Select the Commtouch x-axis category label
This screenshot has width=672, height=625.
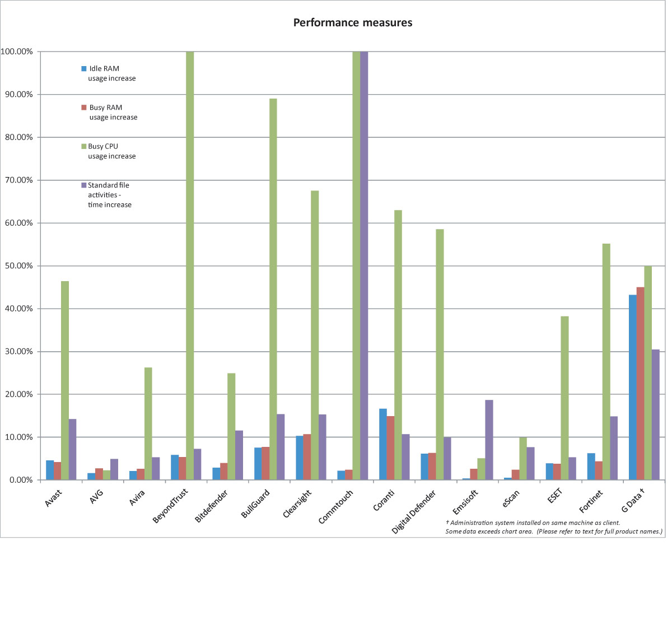[335, 506]
